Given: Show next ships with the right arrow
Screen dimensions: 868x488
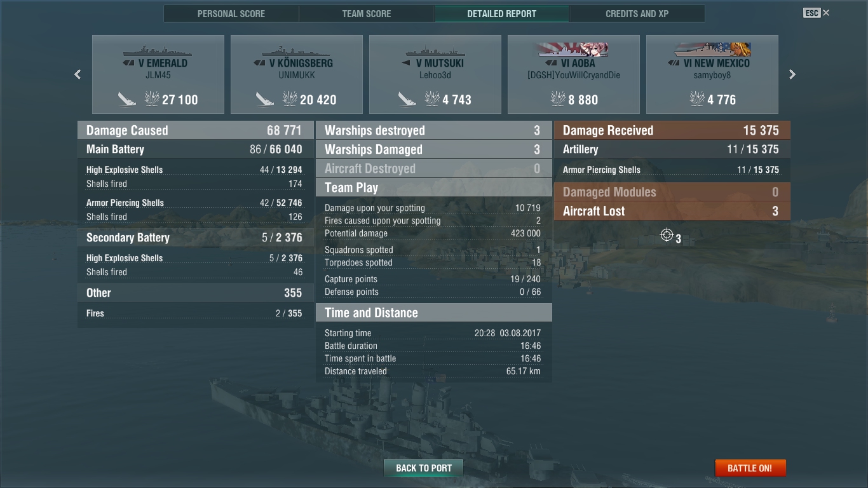Looking at the screenshot, I should [792, 74].
